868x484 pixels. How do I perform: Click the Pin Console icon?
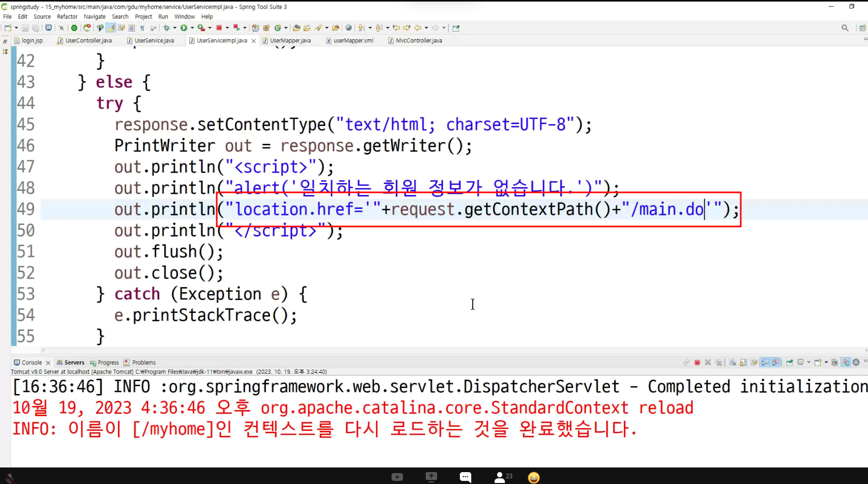coord(789,362)
